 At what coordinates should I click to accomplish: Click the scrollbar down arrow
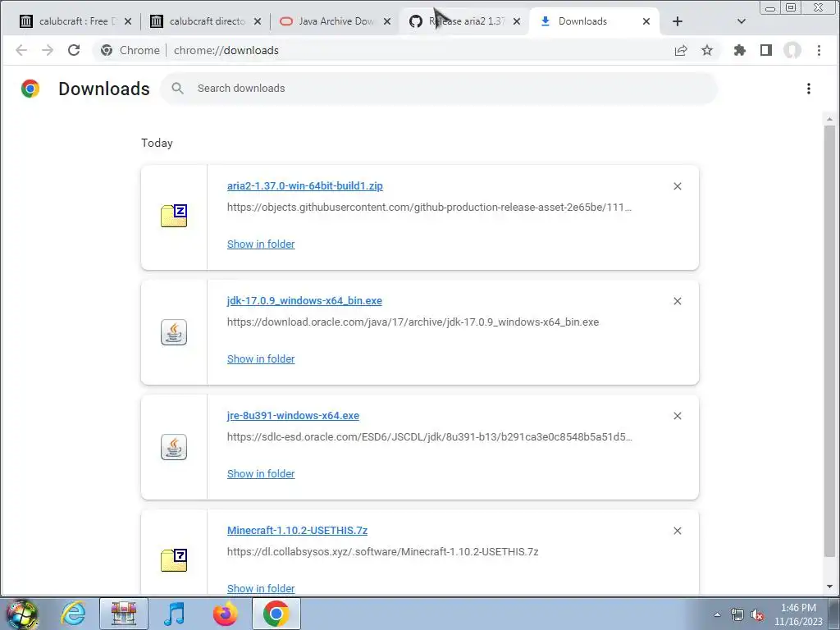tap(829, 587)
